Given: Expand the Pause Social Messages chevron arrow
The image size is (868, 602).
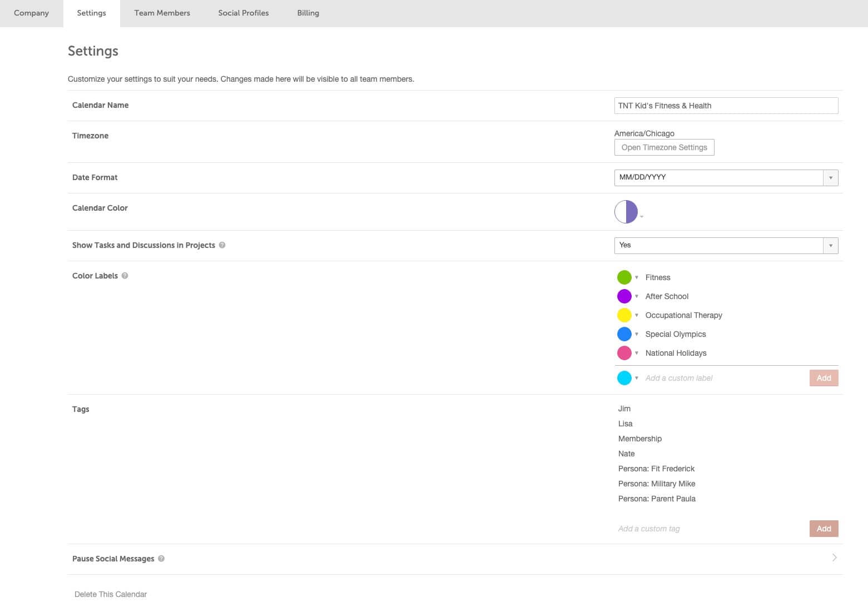Looking at the screenshot, I should coord(834,558).
